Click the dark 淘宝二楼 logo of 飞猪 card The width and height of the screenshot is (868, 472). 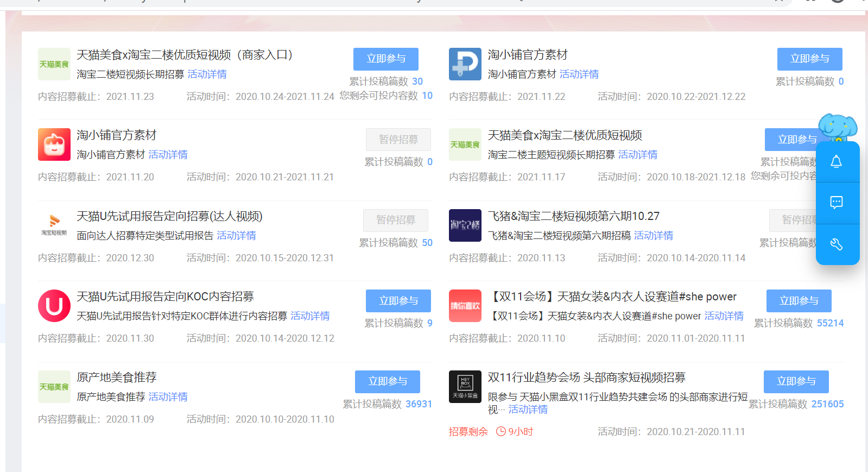point(465,225)
